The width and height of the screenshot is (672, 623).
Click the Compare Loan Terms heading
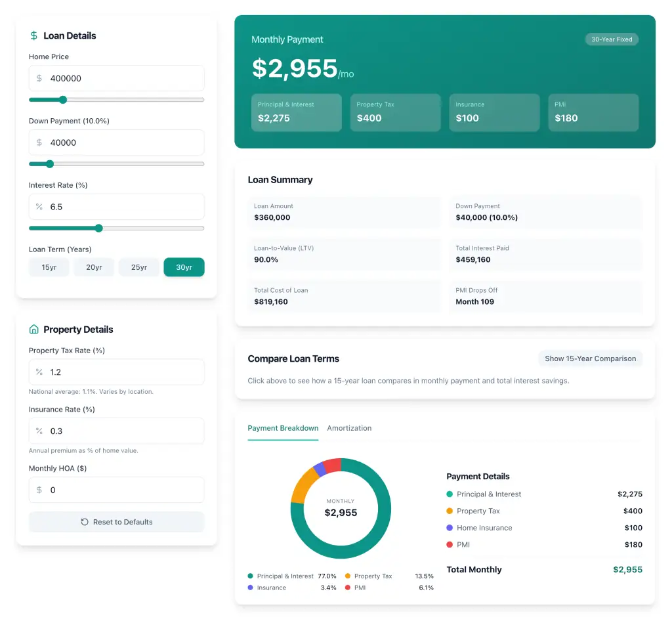click(x=293, y=358)
